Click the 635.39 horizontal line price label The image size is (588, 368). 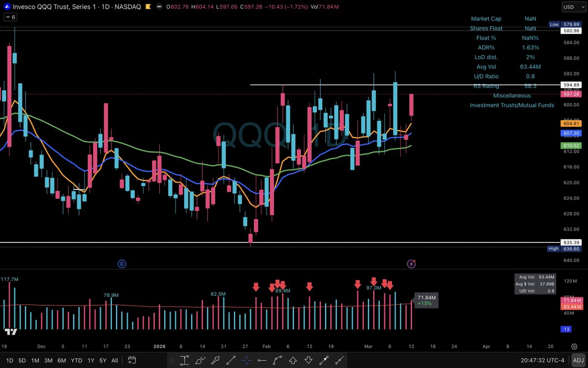point(572,242)
